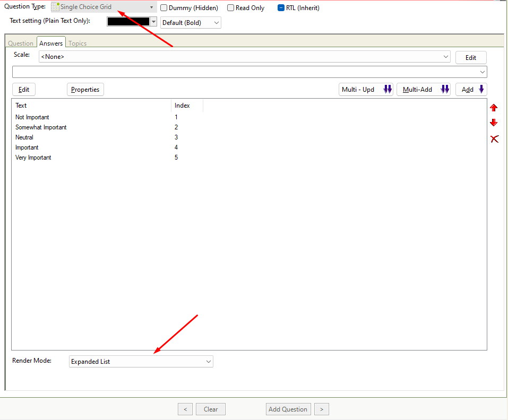
Task: Enable the Dummy (Hidden) checkbox
Action: 163,7
